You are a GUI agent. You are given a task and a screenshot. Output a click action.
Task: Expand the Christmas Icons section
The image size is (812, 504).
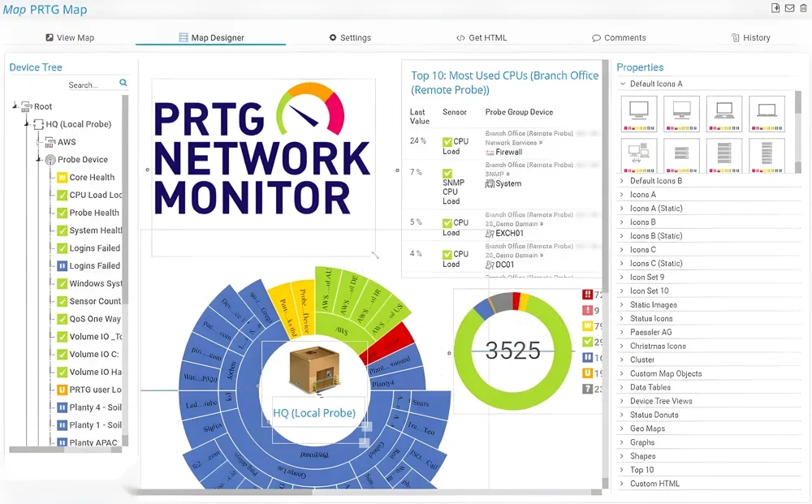[x=623, y=346]
